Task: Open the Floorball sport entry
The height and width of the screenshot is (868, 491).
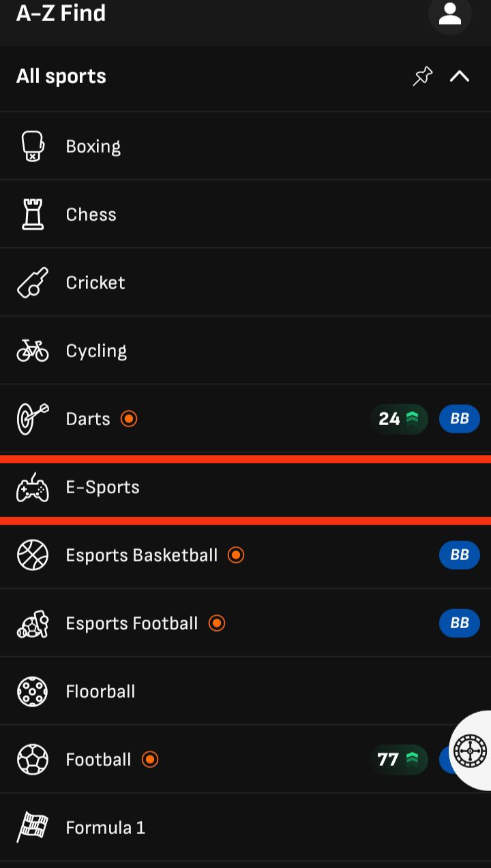Action: coord(100,691)
